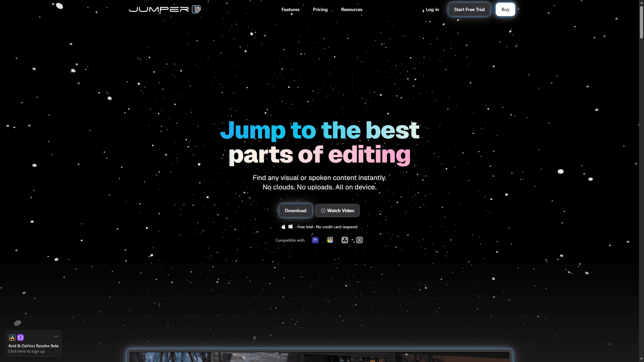Screen dimensions: 644x362
Task: Click 'Click here to sign up' text
Action: click(26, 351)
